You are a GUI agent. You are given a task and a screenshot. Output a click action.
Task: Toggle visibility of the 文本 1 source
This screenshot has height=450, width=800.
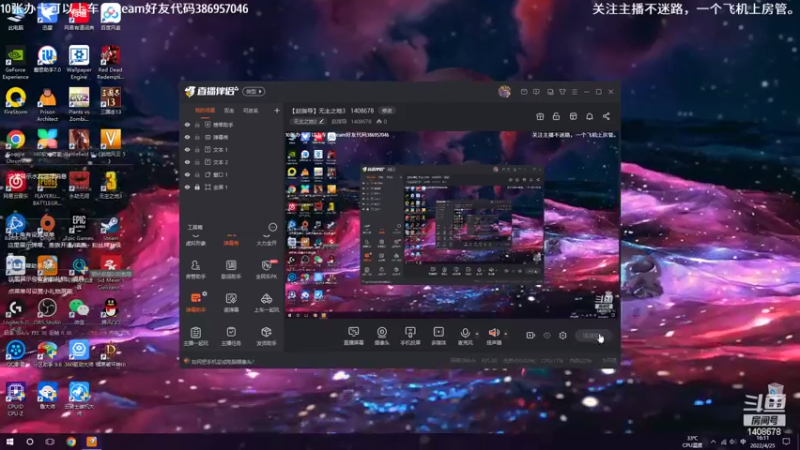[x=187, y=149]
